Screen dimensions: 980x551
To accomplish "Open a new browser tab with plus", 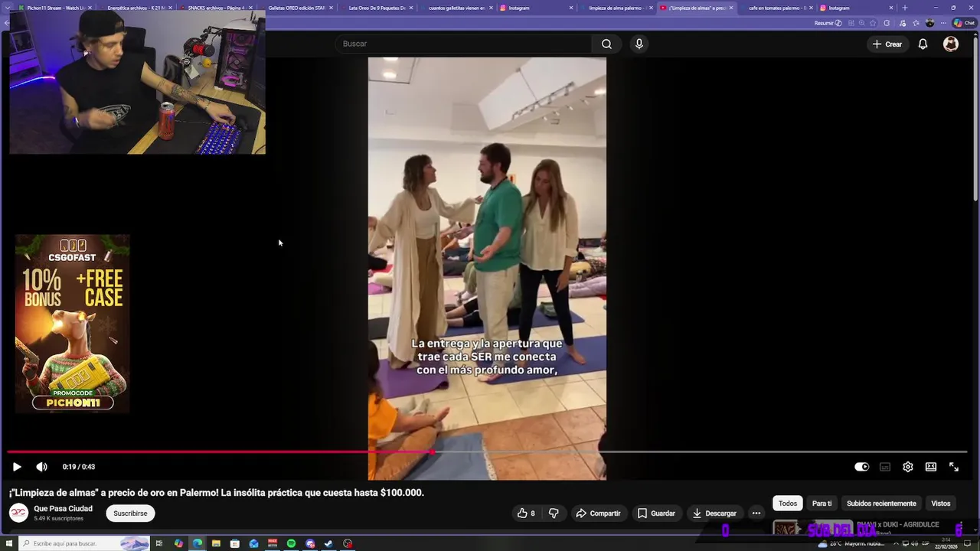I will point(905,8).
